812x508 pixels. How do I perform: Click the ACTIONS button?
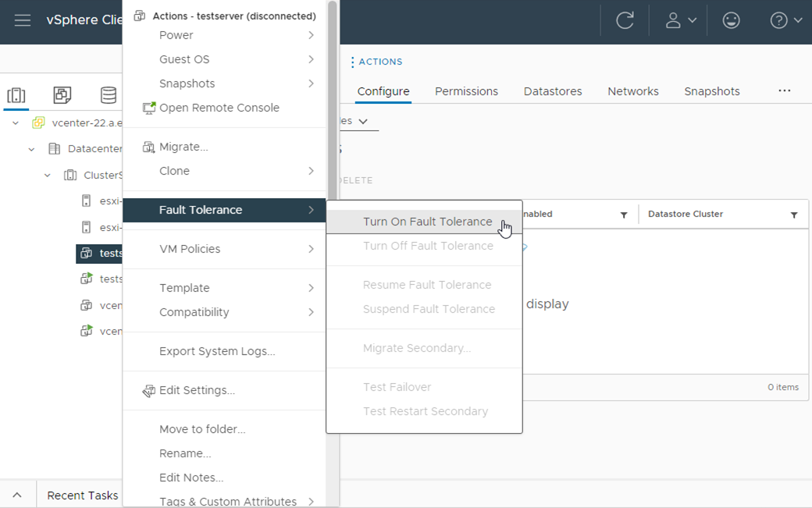[x=376, y=62]
